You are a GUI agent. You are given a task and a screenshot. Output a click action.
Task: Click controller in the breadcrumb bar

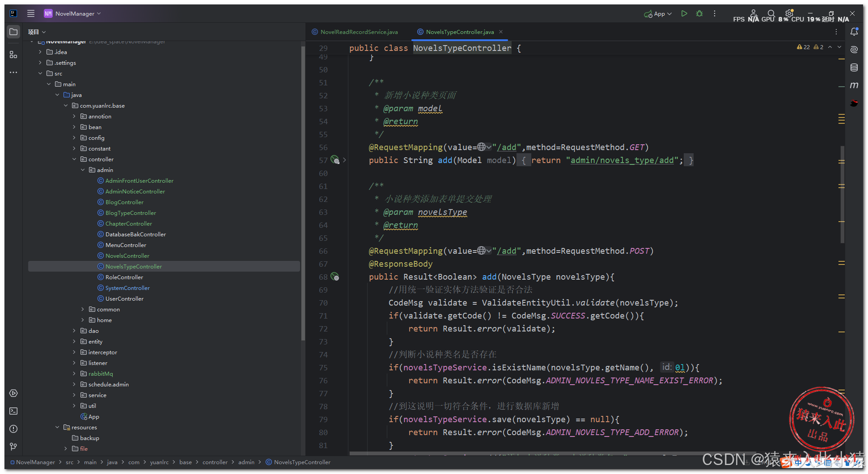click(215, 462)
